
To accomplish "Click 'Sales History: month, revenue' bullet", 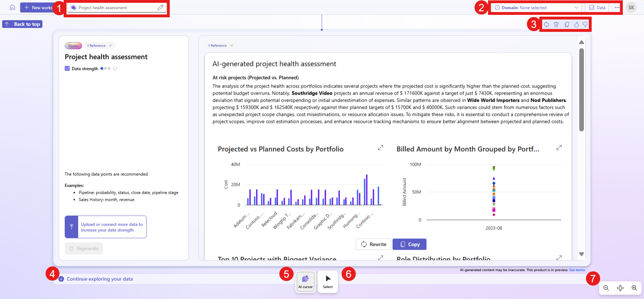I will click(x=106, y=200).
